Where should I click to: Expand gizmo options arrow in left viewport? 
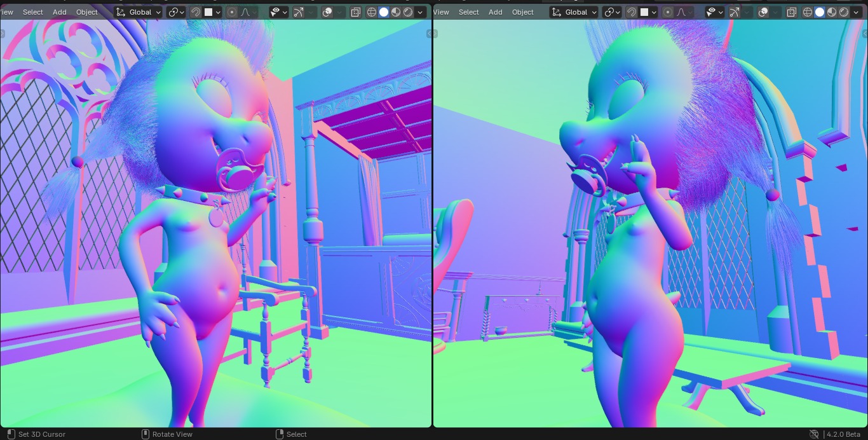(x=311, y=12)
